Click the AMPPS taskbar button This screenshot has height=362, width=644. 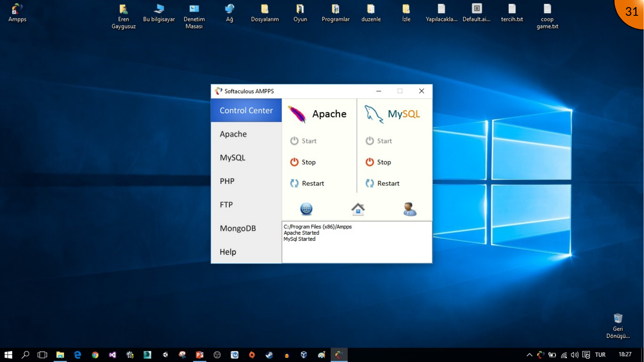point(339,355)
